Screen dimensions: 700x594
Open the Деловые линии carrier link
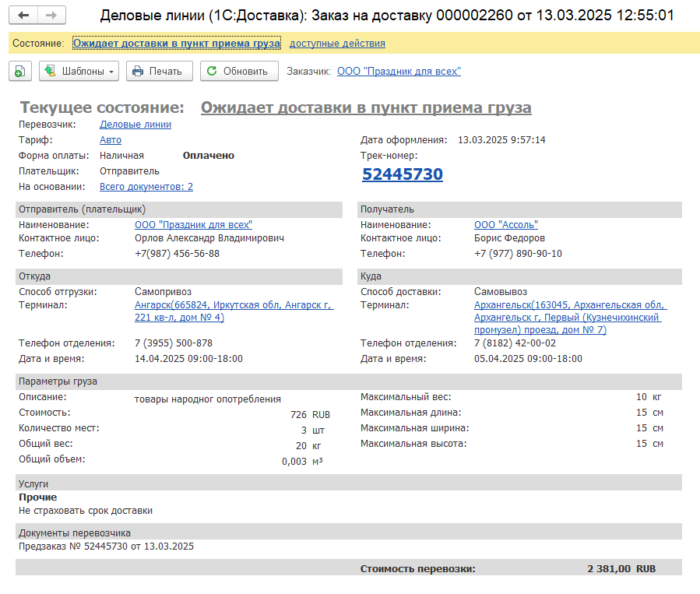[135, 125]
